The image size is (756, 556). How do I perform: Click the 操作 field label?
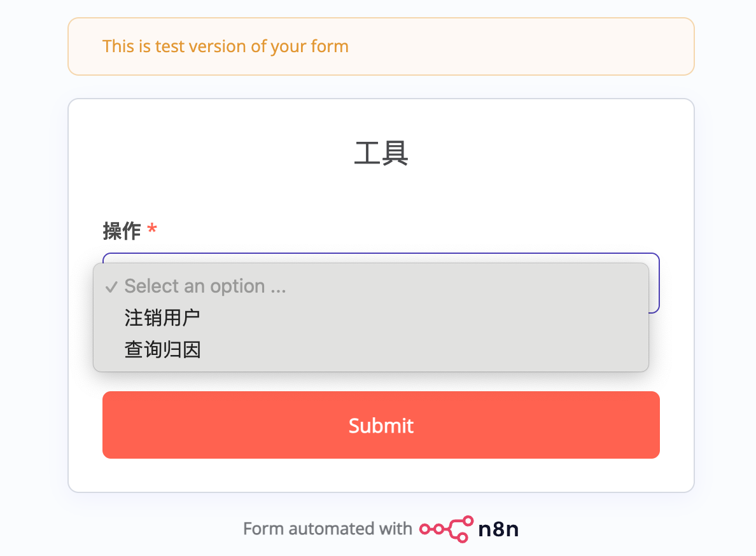[x=122, y=231]
